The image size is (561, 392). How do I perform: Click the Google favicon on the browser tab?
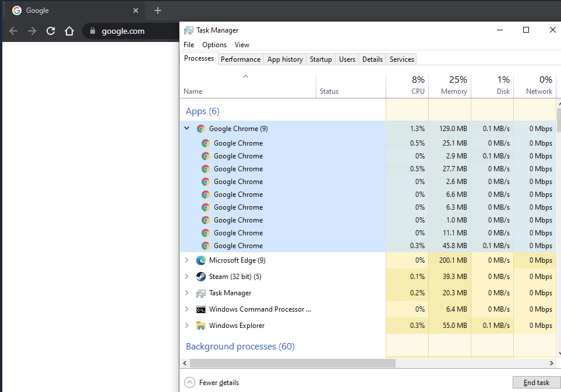pos(17,10)
